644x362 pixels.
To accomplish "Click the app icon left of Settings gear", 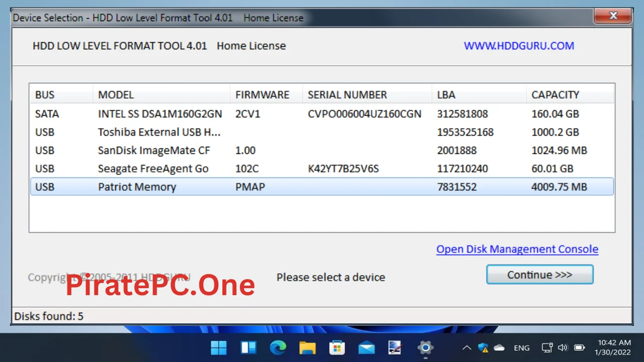I will pos(395,347).
